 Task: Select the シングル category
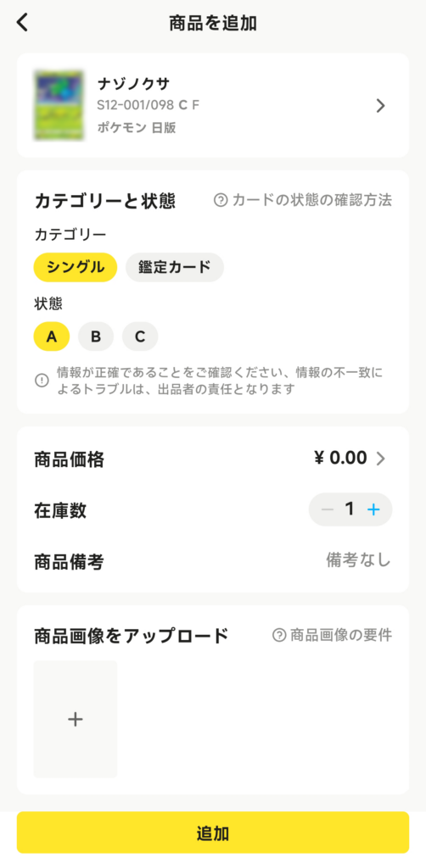(76, 267)
